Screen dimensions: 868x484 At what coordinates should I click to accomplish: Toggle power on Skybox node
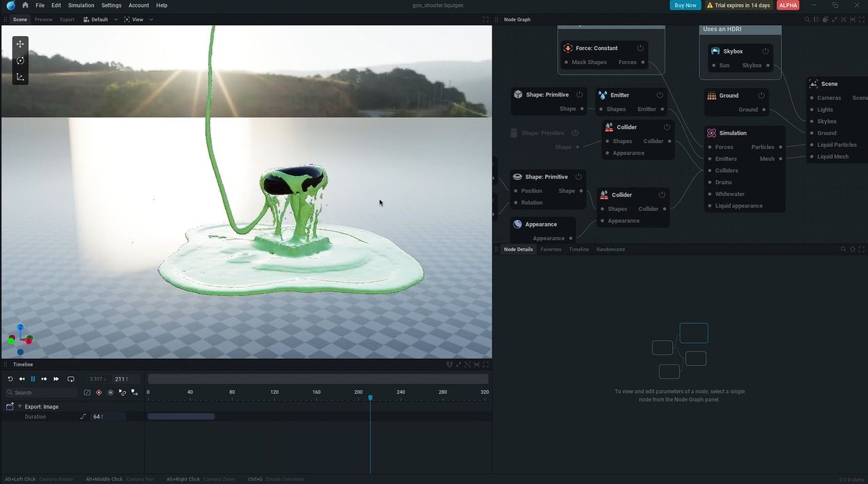coord(765,51)
